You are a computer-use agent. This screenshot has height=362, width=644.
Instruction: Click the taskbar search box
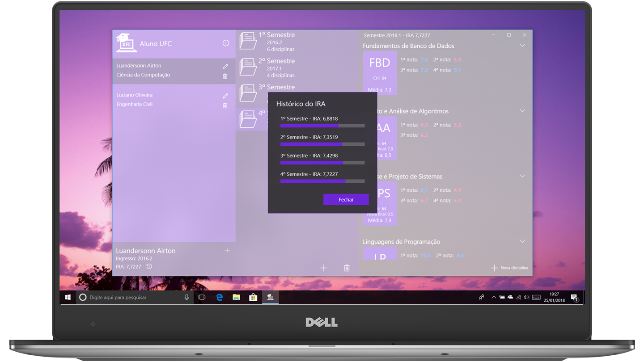(135, 297)
